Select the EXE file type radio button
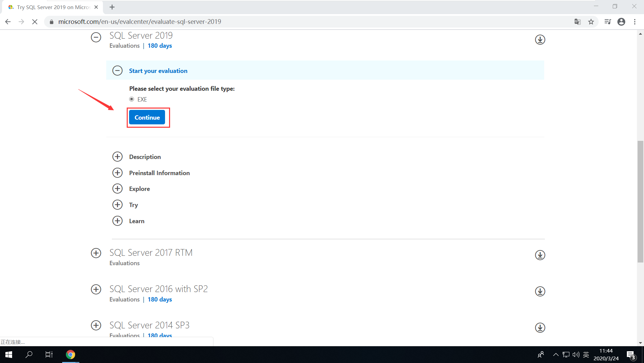Screen dimensions: 644x363 [x=131, y=99]
